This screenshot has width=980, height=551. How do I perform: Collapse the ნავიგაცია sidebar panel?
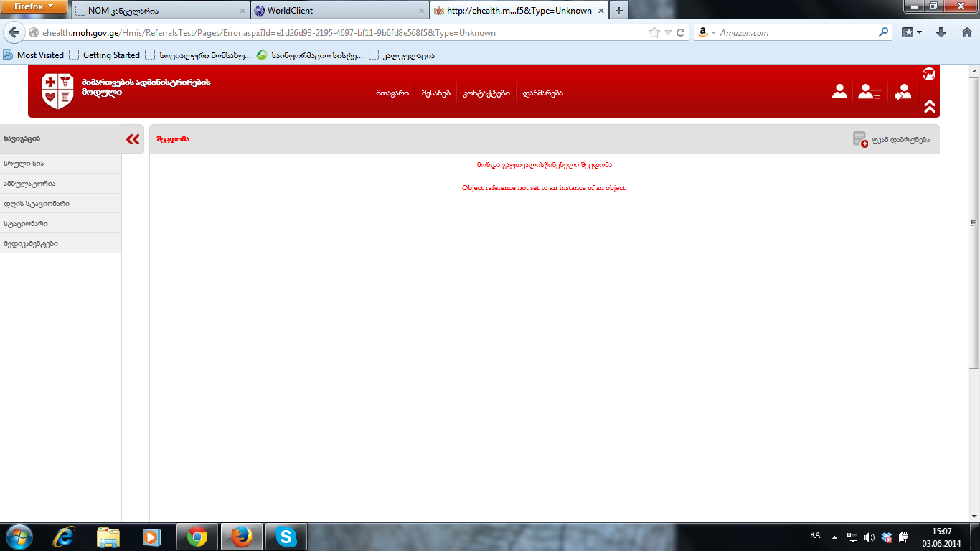[x=133, y=139]
